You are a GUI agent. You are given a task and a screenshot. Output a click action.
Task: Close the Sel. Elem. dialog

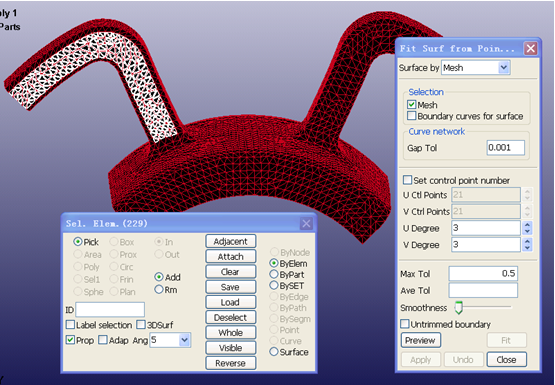[x=306, y=224]
